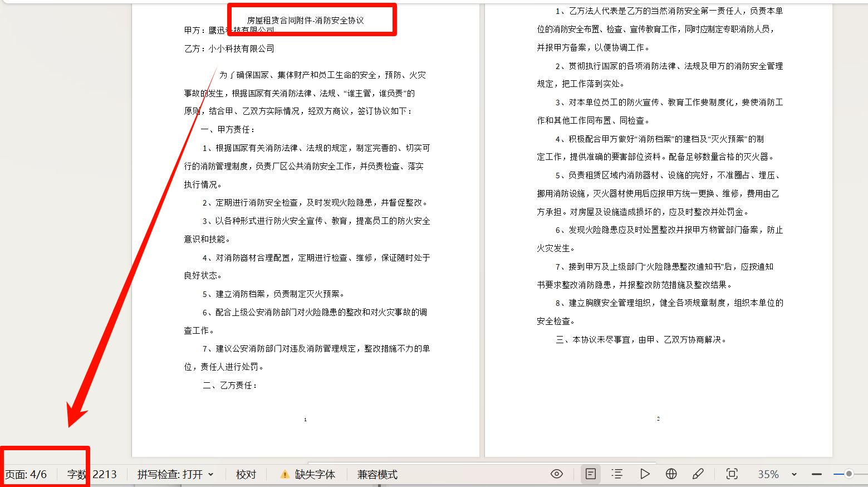The image size is (868, 487).
Task: Start full screen reading with play icon
Action: (x=644, y=474)
